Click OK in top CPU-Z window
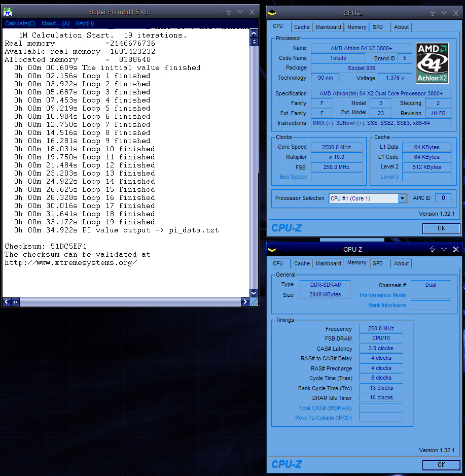Screen dimensions: 465x476 pyautogui.click(x=441, y=228)
